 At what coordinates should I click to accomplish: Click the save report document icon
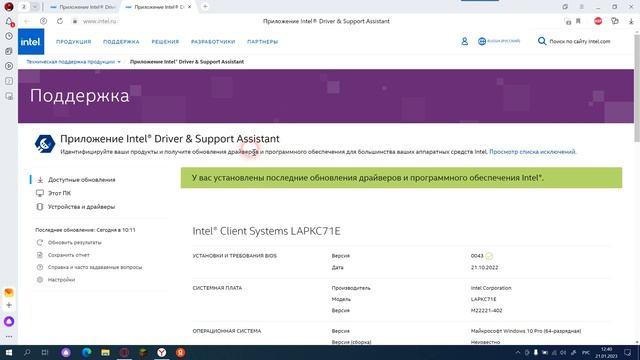pos(40,255)
